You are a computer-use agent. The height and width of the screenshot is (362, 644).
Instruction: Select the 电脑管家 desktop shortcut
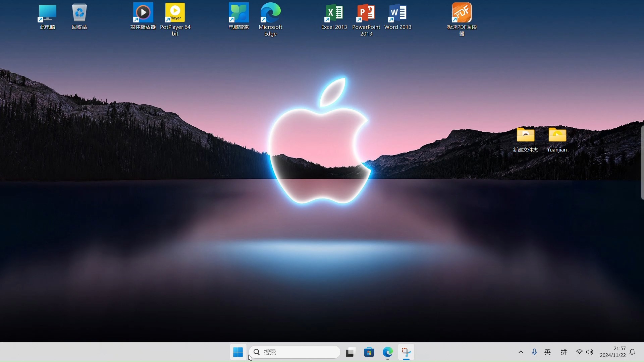(238, 16)
